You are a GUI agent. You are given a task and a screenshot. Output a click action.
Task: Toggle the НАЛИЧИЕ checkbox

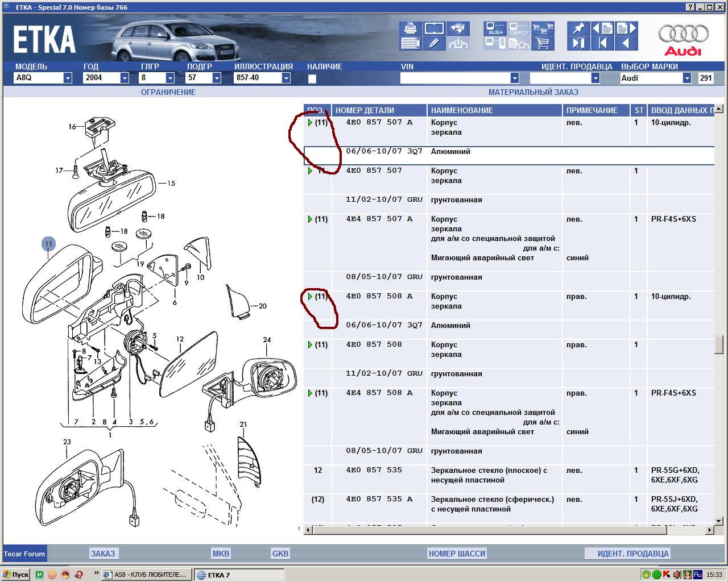tap(312, 79)
